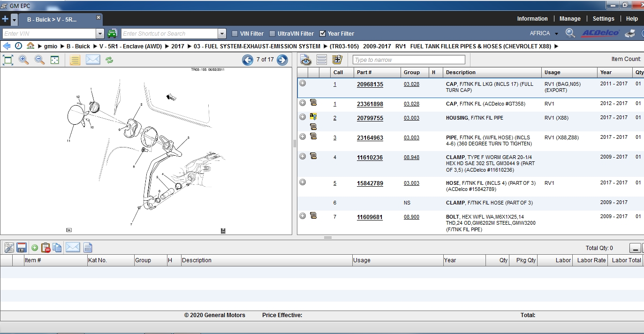Click the zoom in magnifier icon
The height and width of the screenshot is (334, 644).
23,60
